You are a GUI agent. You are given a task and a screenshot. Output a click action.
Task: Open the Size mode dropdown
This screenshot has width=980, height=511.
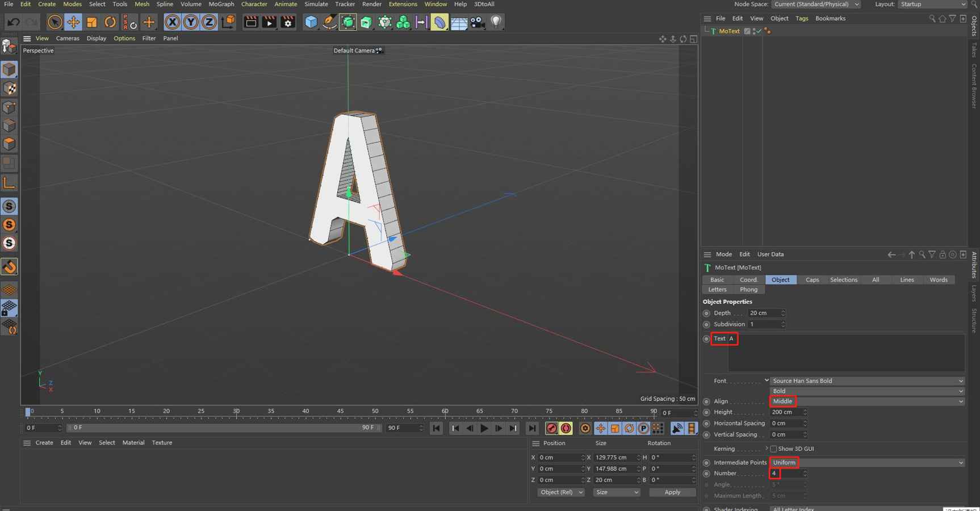click(616, 492)
